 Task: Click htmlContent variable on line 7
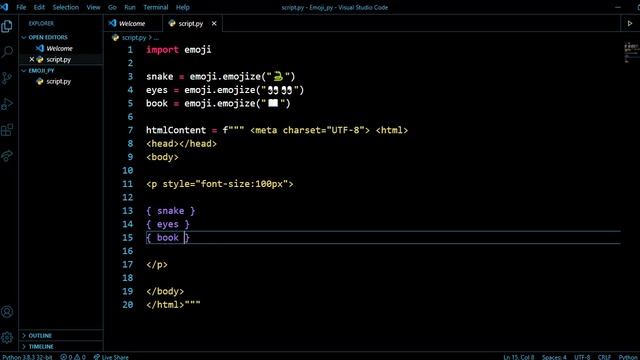tap(176, 130)
